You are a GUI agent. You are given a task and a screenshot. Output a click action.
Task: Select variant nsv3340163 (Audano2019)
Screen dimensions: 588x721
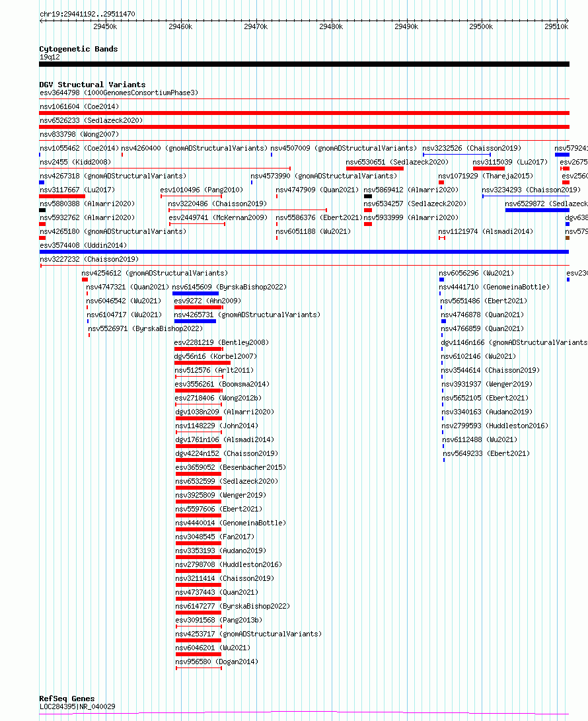(487, 412)
